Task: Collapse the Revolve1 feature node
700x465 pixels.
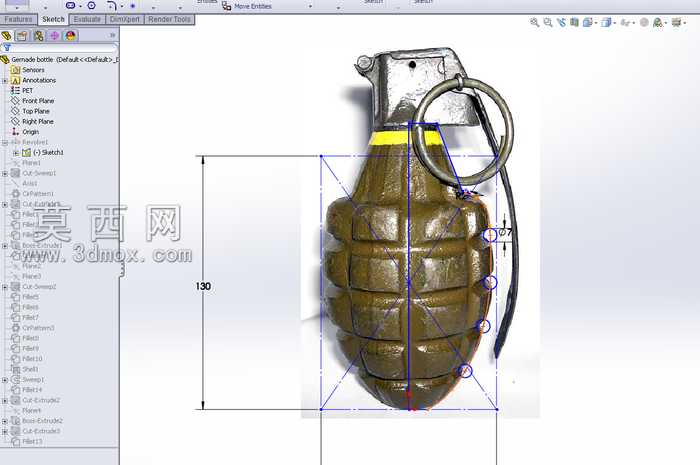Action: pyautogui.click(x=5, y=142)
